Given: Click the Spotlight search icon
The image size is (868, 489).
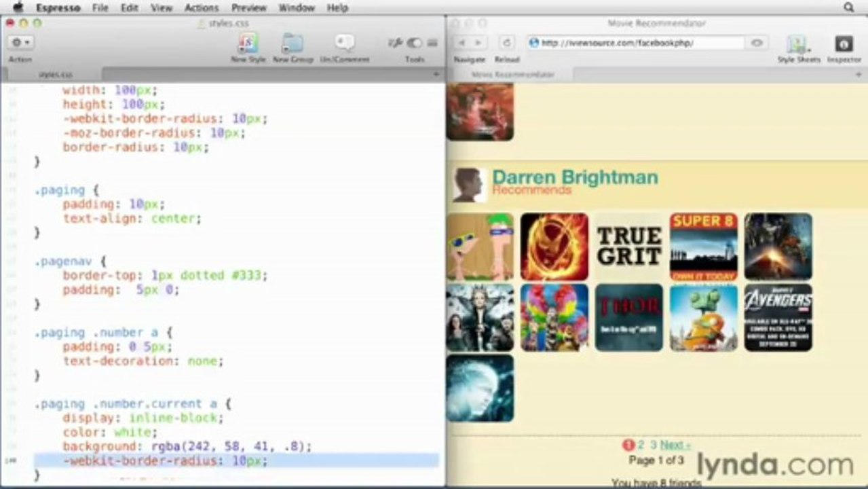Looking at the screenshot, I should click(848, 7).
